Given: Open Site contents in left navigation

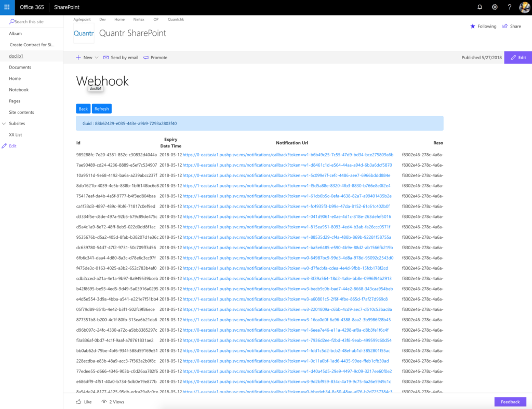Looking at the screenshot, I should 21,112.
